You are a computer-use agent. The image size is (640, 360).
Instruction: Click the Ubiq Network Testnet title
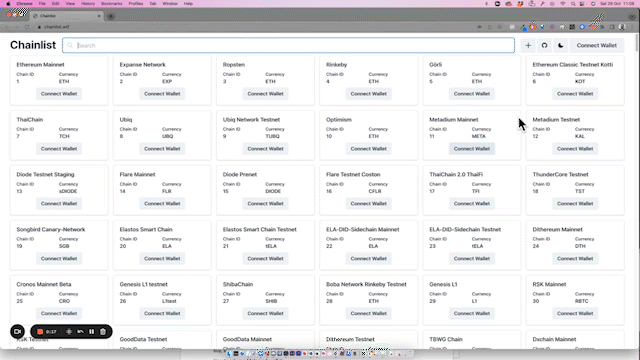251,120
